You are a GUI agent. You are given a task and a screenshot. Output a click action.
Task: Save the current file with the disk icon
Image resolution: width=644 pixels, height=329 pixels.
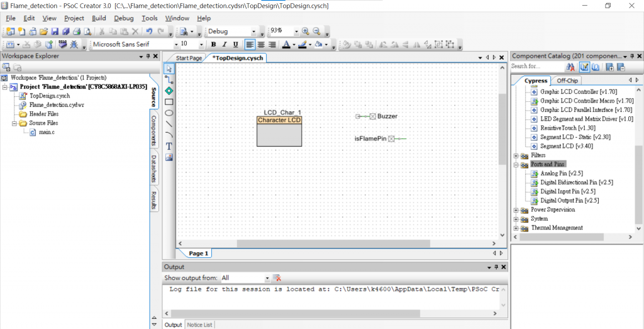pos(55,31)
